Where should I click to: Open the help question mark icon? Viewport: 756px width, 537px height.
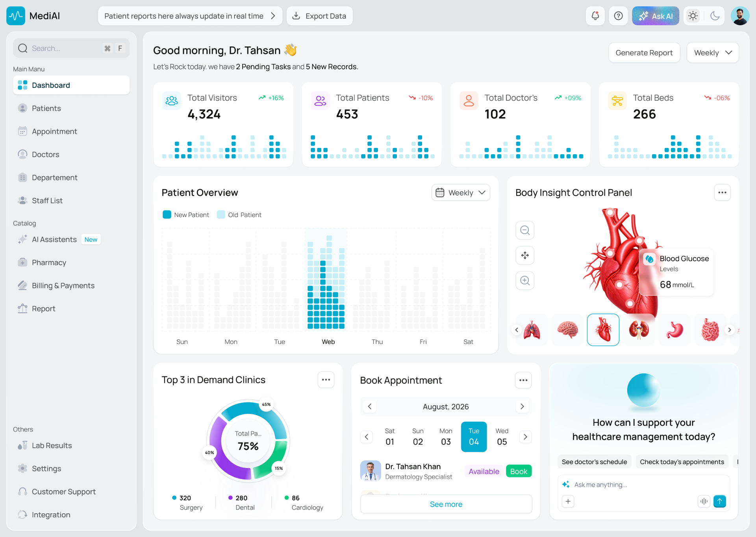(x=618, y=16)
